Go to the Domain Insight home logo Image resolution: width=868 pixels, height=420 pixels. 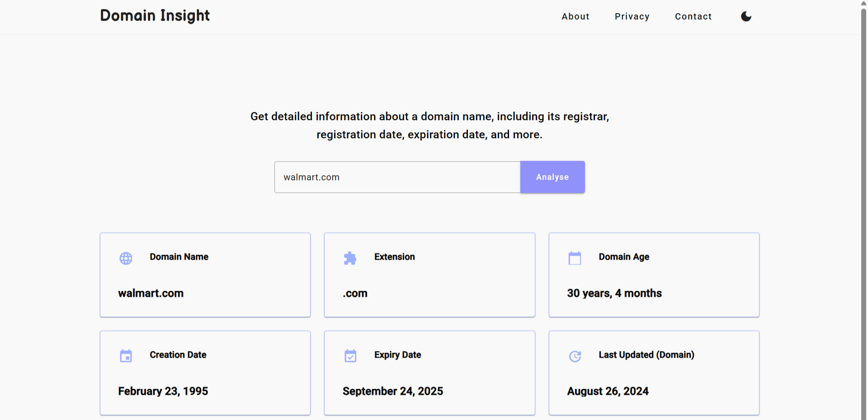pyautogui.click(x=155, y=16)
